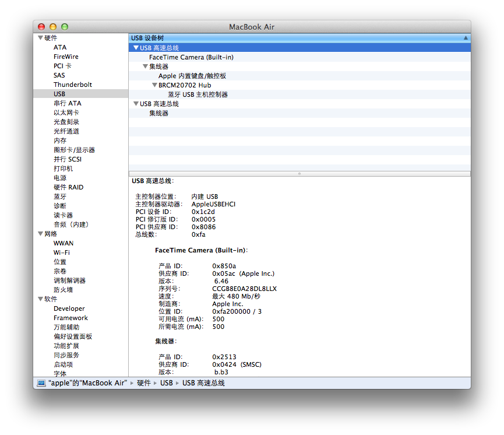Select Wi-Fi in the sidebar

coord(62,252)
